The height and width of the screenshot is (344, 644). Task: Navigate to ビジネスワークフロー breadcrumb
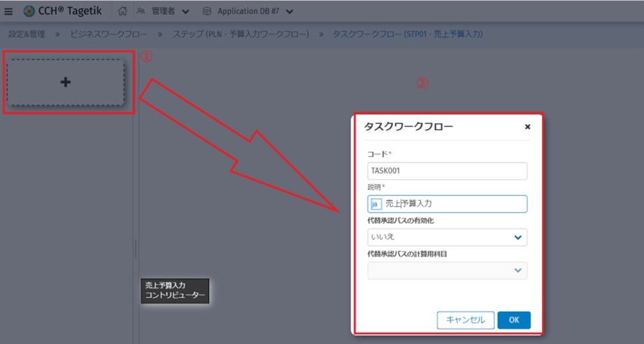(x=109, y=34)
